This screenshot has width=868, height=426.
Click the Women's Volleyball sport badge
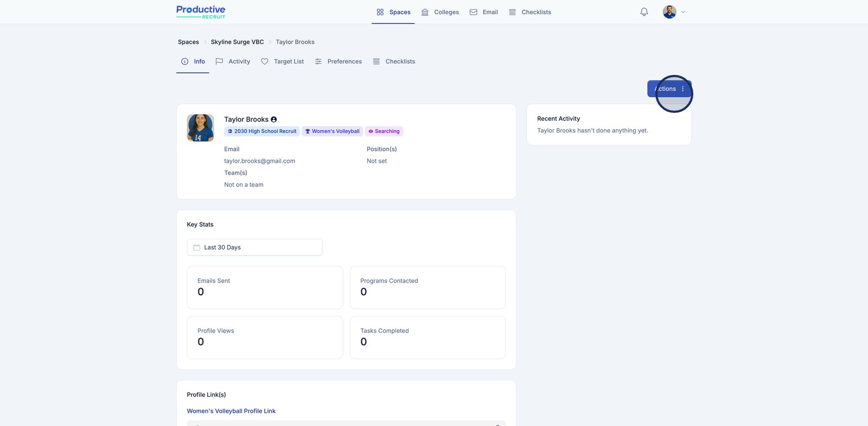pos(332,131)
